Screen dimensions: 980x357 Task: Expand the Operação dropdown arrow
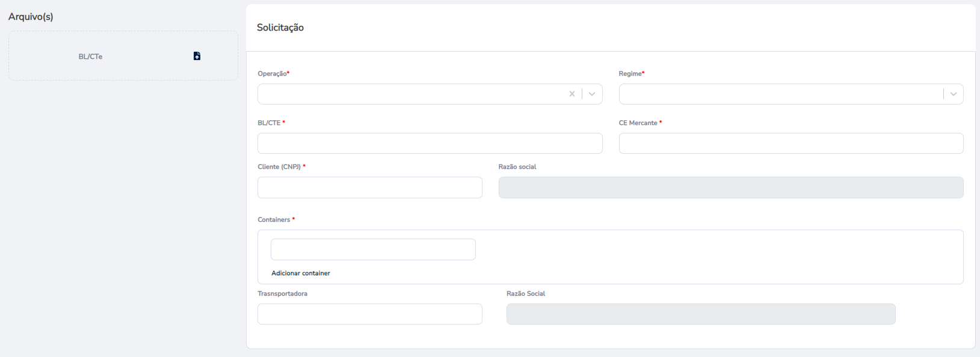tap(592, 94)
